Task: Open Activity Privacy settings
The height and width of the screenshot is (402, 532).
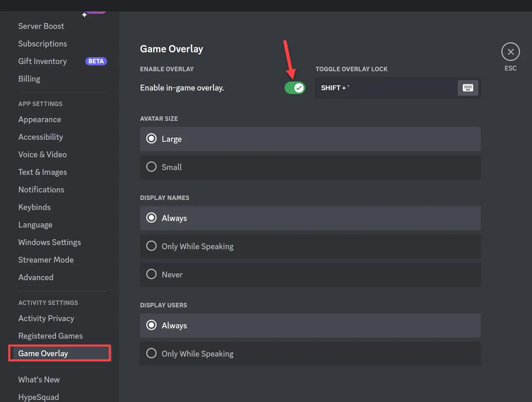Action: (x=46, y=318)
